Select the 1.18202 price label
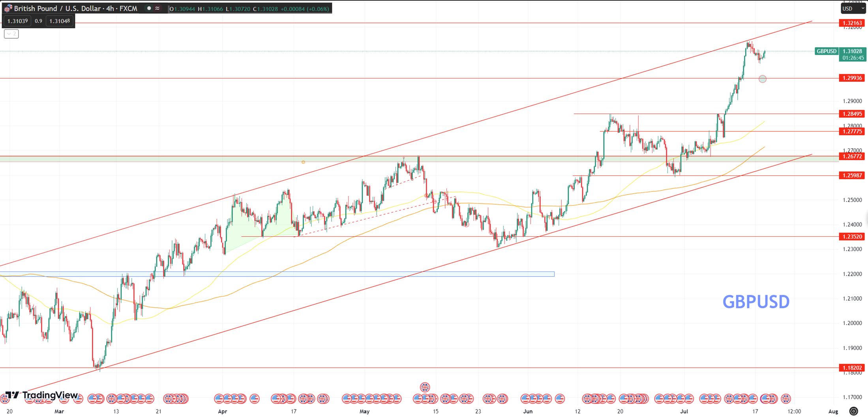The height and width of the screenshot is (417, 868). pyautogui.click(x=852, y=368)
